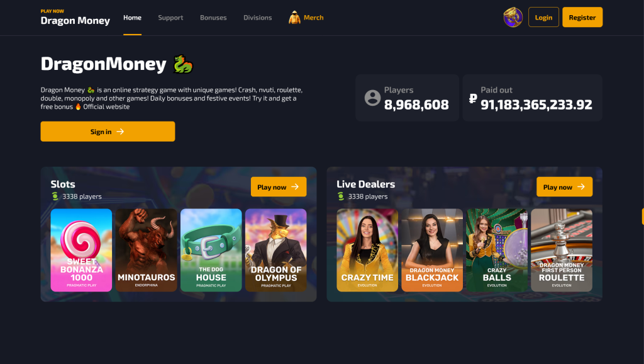Open the Crazy Time live game thumbnail
644x364 pixels.
pyautogui.click(x=367, y=250)
